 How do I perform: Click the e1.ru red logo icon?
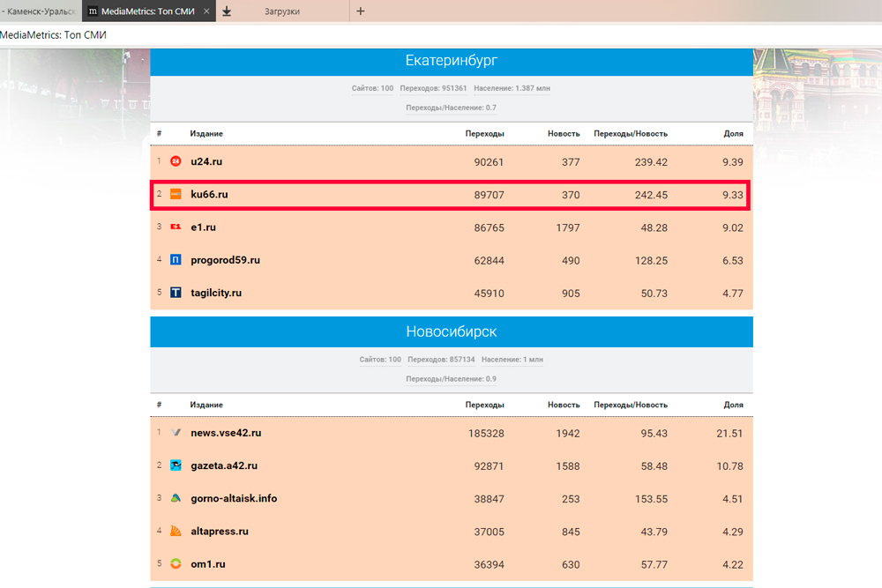pyautogui.click(x=176, y=227)
